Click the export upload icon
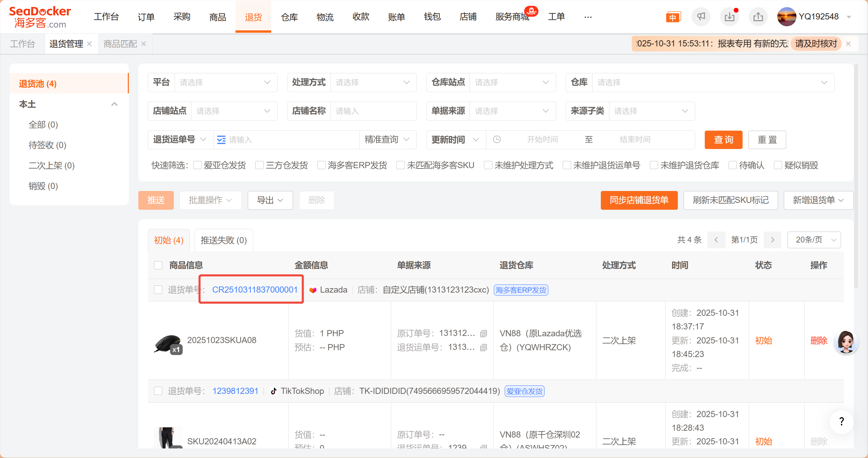Viewport: 868px width, 458px height. point(758,16)
